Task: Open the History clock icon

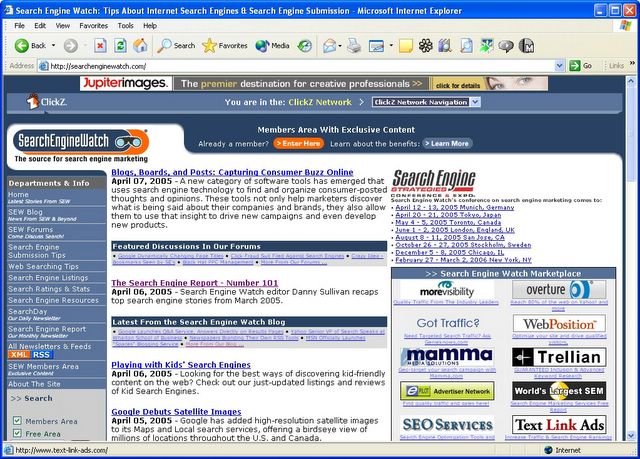Action: click(x=304, y=46)
